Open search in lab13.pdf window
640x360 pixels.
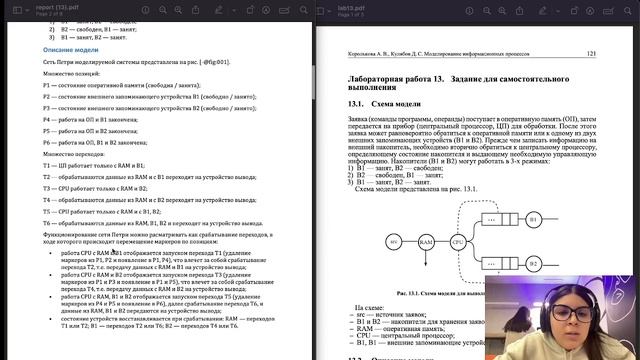click(628, 11)
